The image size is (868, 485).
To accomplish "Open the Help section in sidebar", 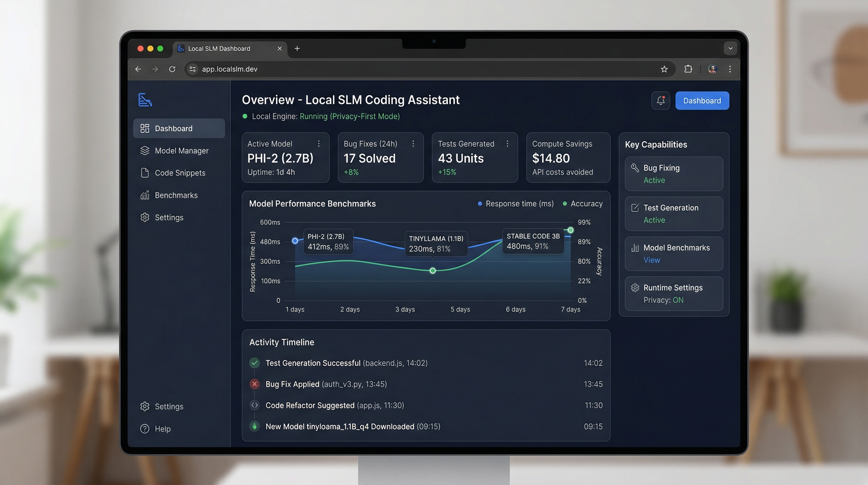I will click(x=163, y=429).
